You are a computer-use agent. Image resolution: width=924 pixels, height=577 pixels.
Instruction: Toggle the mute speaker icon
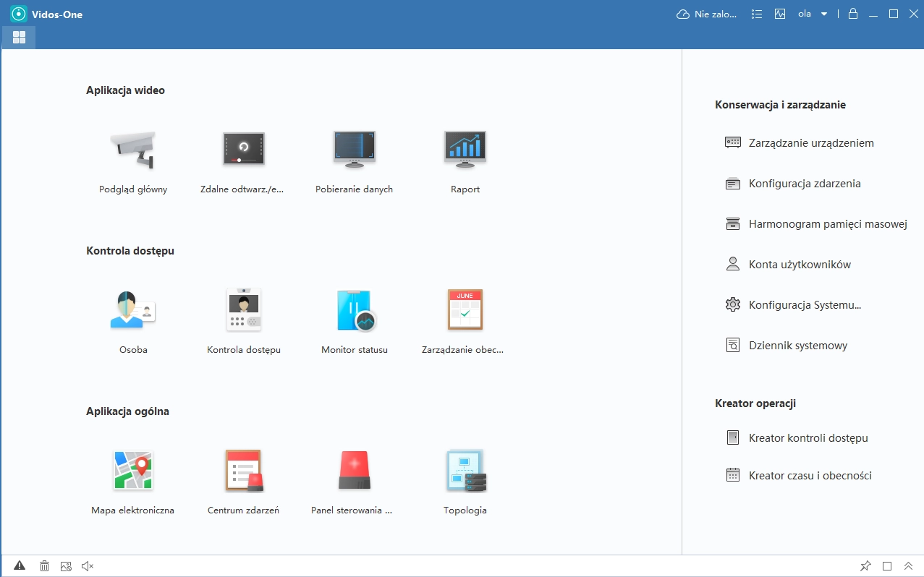click(x=88, y=566)
